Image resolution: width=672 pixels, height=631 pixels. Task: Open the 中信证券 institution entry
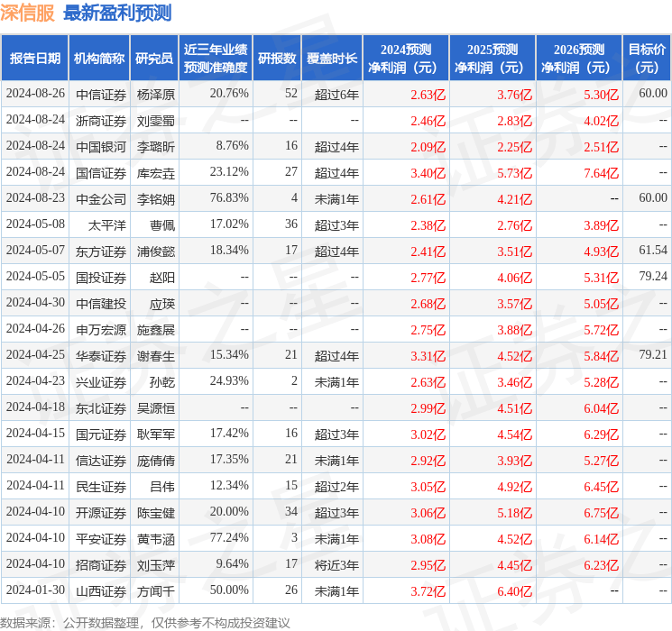(100, 94)
